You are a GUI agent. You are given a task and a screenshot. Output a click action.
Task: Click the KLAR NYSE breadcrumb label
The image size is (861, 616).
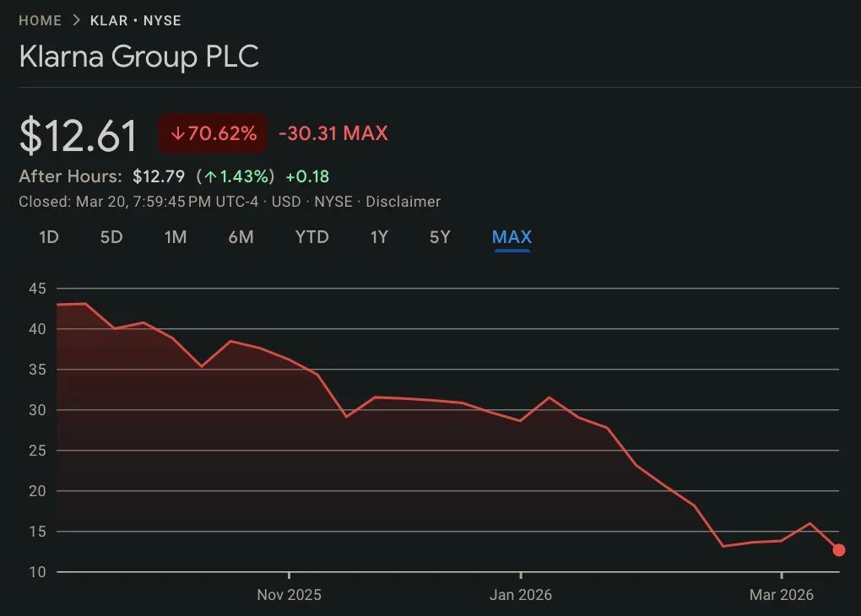tap(135, 20)
